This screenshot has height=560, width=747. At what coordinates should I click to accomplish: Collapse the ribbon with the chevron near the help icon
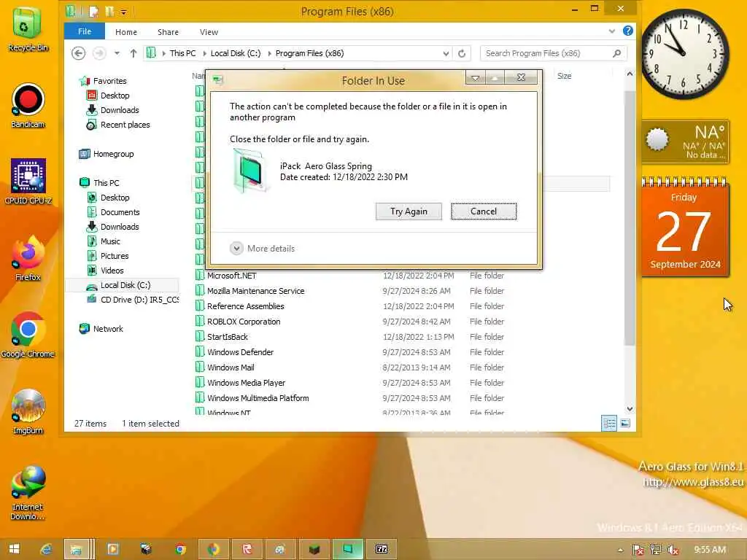612,31
